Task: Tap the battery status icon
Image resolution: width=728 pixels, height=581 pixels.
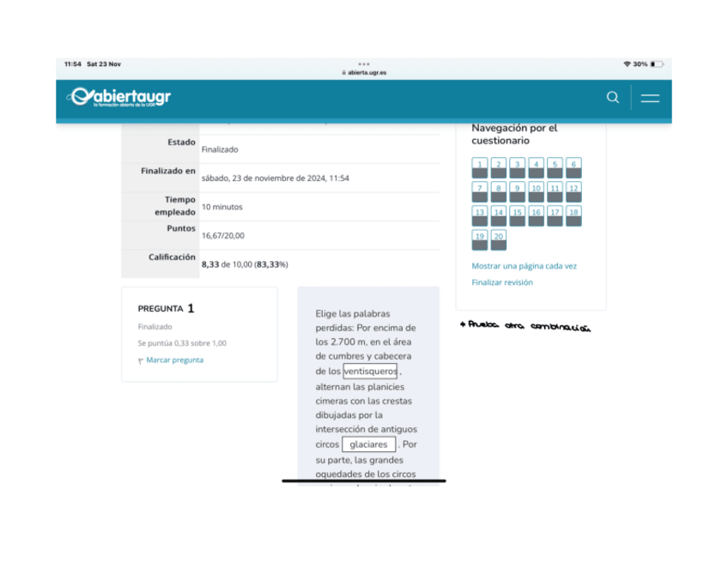Action: pyautogui.click(x=657, y=64)
